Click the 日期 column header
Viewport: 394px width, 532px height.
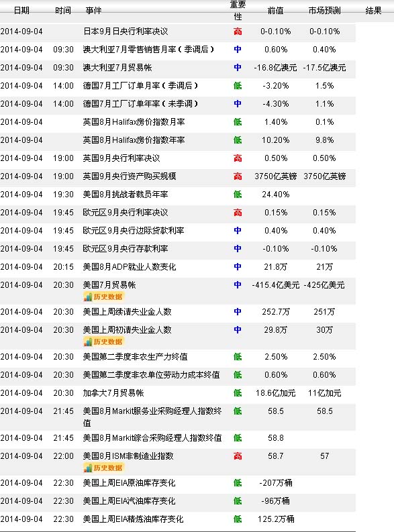[x=21, y=11]
